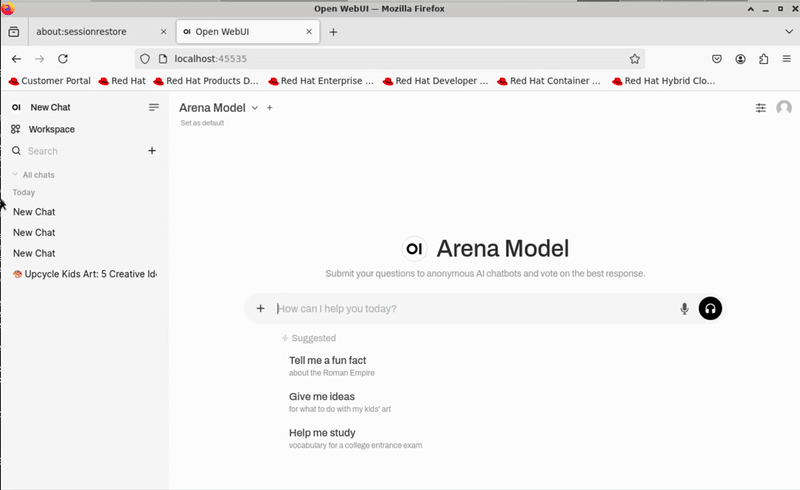Start voice call with headphone icon
Screen dimensions: 800x490
[x=710, y=309]
